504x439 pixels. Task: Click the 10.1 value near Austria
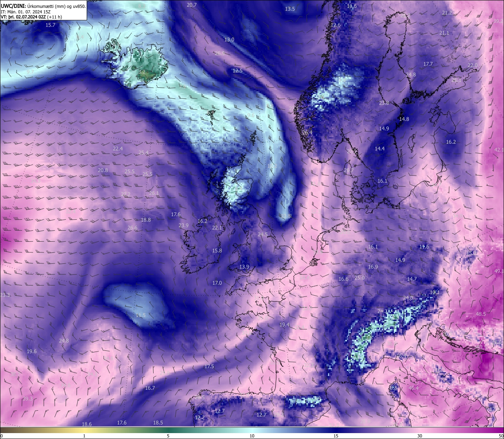tap(435, 292)
